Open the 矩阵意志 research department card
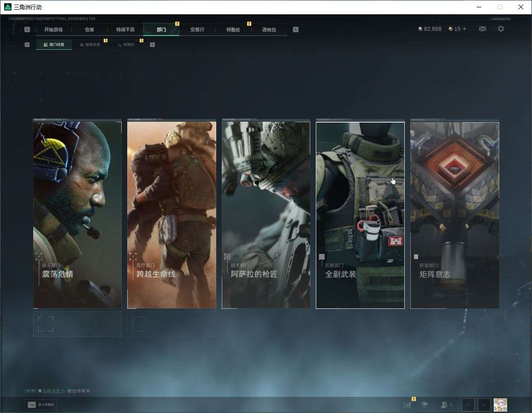The image size is (532, 413). (455, 215)
